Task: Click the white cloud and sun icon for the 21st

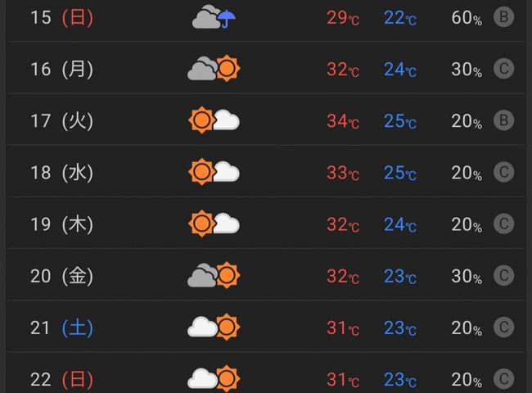Action: click(214, 327)
